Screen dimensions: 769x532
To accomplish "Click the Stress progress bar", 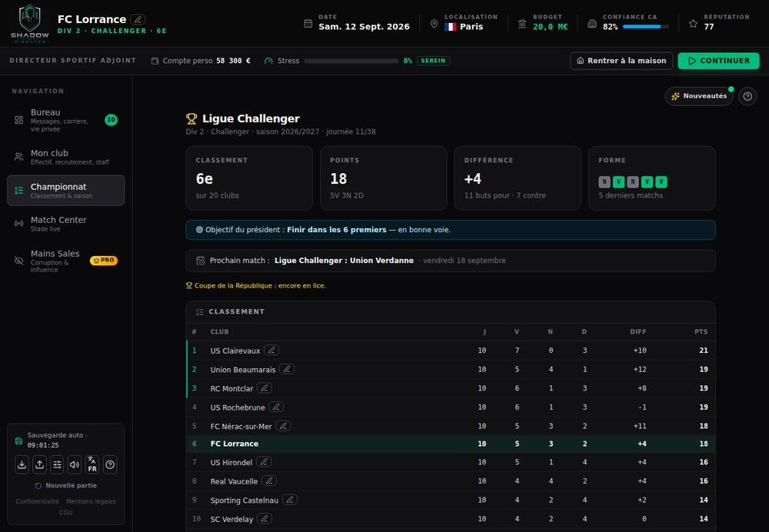I will (351, 61).
